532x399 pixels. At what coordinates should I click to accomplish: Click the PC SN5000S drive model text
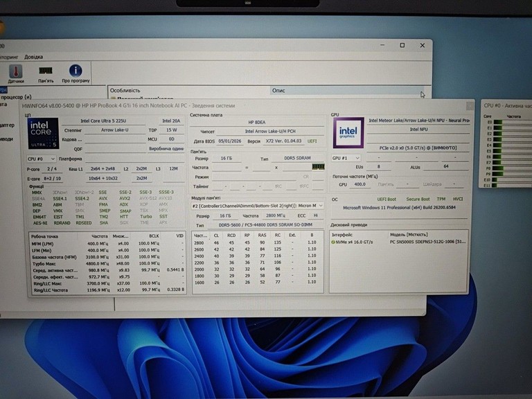click(427, 242)
